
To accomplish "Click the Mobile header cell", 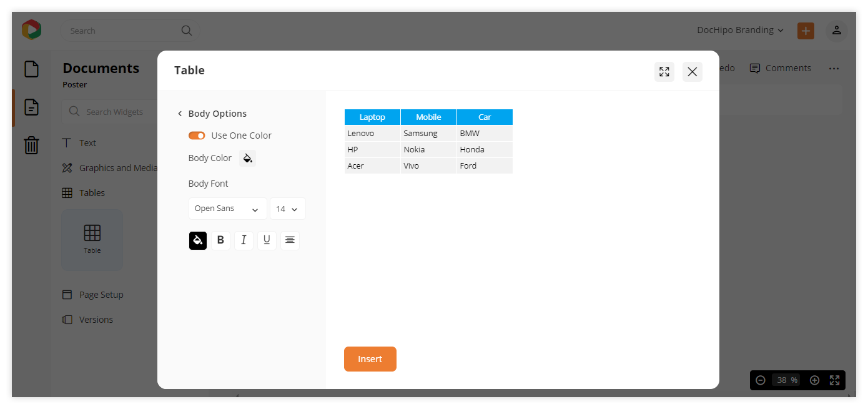I will tap(428, 117).
